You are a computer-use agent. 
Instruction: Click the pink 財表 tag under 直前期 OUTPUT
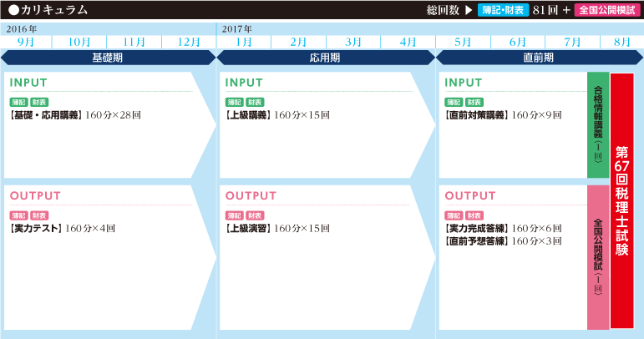click(474, 215)
